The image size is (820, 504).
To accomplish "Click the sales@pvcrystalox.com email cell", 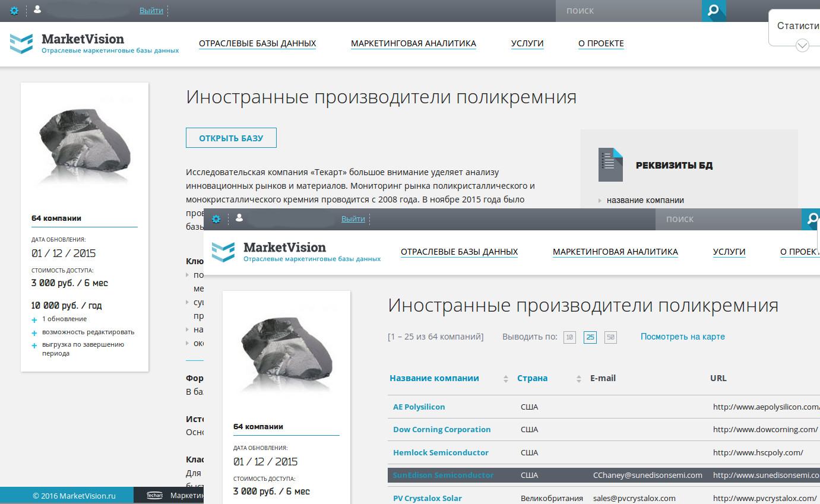I will [634, 498].
